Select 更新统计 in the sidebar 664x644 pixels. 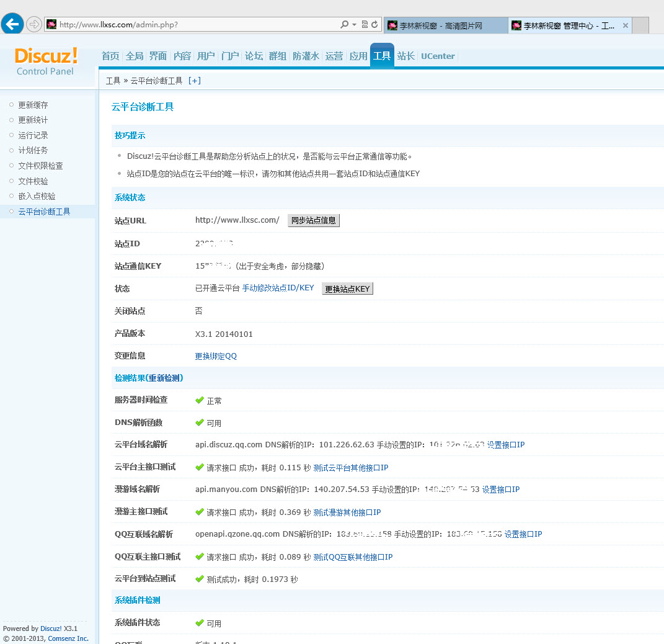[x=33, y=120]
